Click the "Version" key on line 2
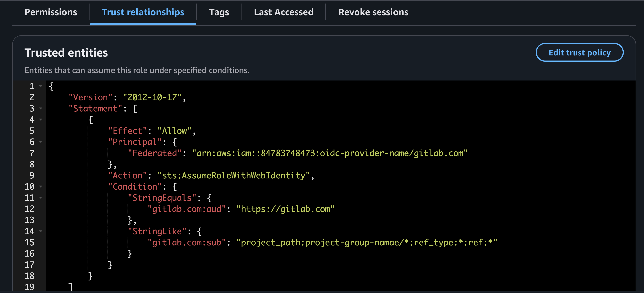 coord(90,97)
